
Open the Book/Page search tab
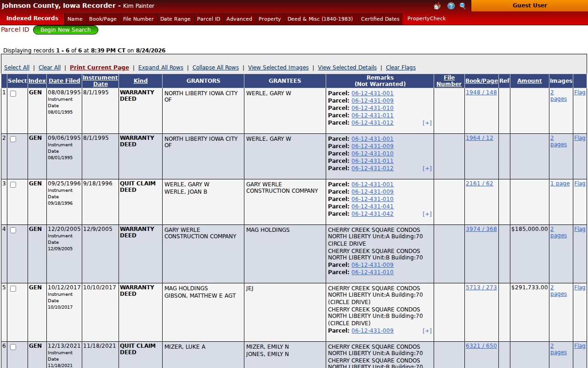tap(103, 19)
